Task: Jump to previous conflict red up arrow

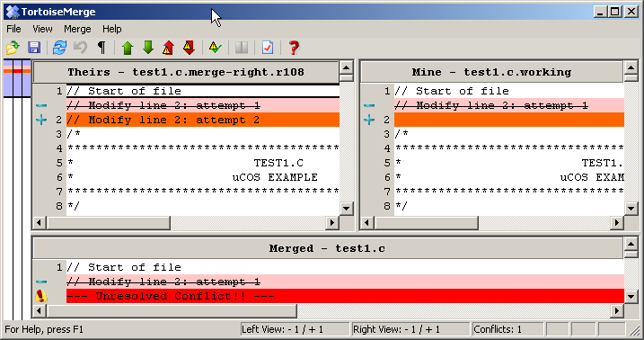Action: tap(168, 48)
